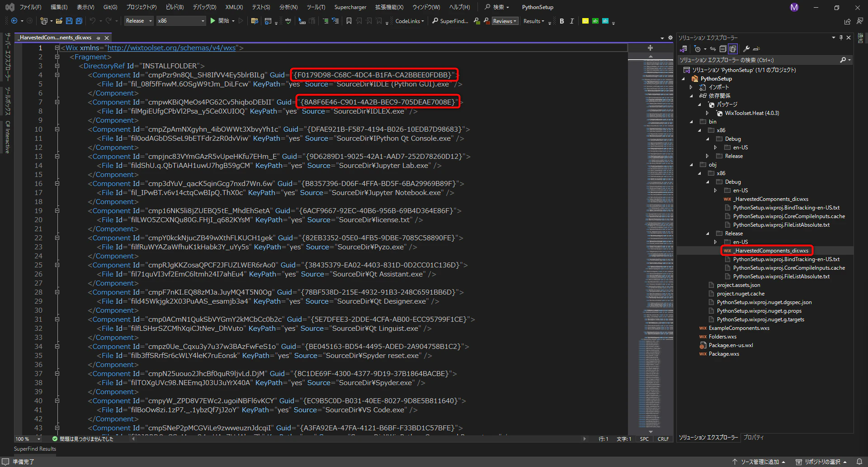868x467 pixels.
Task: Toggle bookmark on current line
Action: pos(349,21)
